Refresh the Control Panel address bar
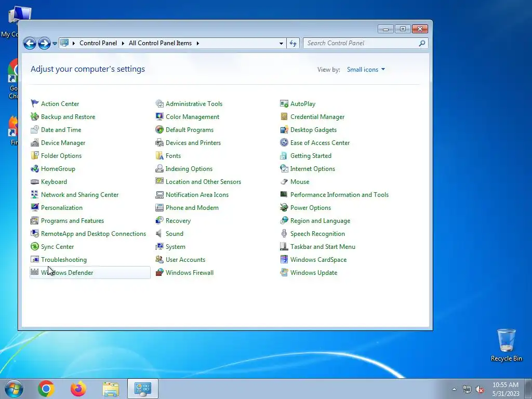Screen dimensions: 532x399 [x=293, y=44]
